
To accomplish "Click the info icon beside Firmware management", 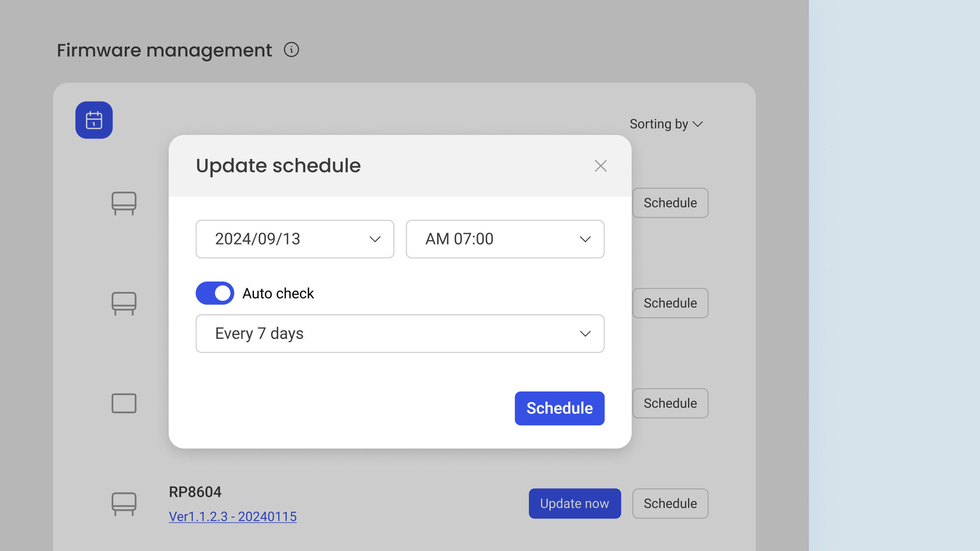I will 291,50.
